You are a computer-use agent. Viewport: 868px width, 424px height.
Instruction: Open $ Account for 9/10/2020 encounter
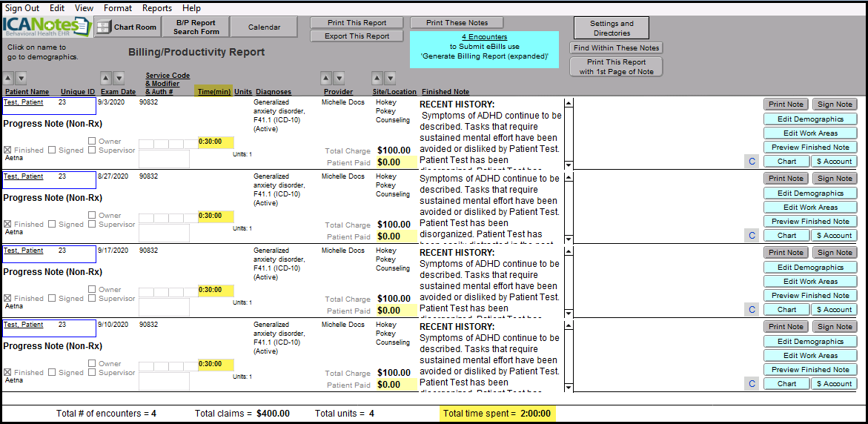tap(833, 384)
